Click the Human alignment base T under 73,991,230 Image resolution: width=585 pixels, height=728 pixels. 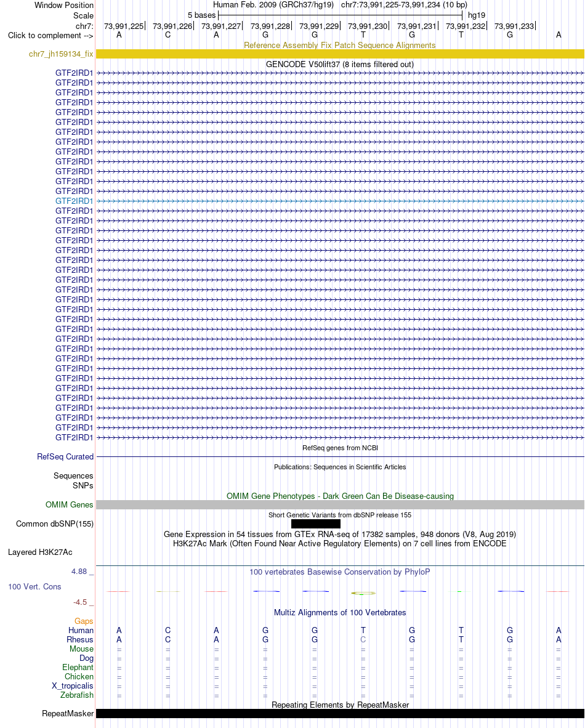coord(363,631)
